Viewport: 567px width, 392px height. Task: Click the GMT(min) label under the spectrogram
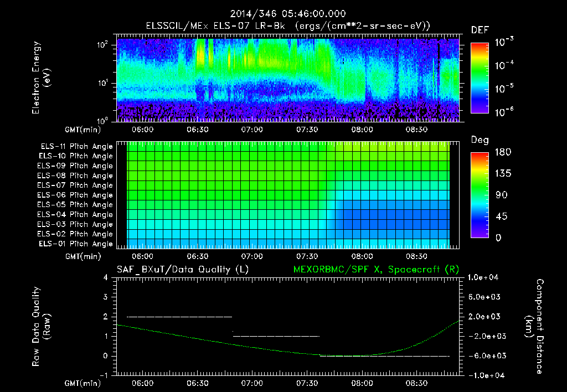pos(83,130)
